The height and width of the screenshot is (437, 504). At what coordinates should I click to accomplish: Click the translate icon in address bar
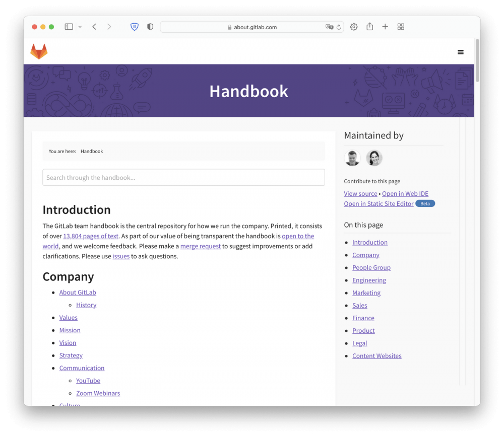point(329,27)
